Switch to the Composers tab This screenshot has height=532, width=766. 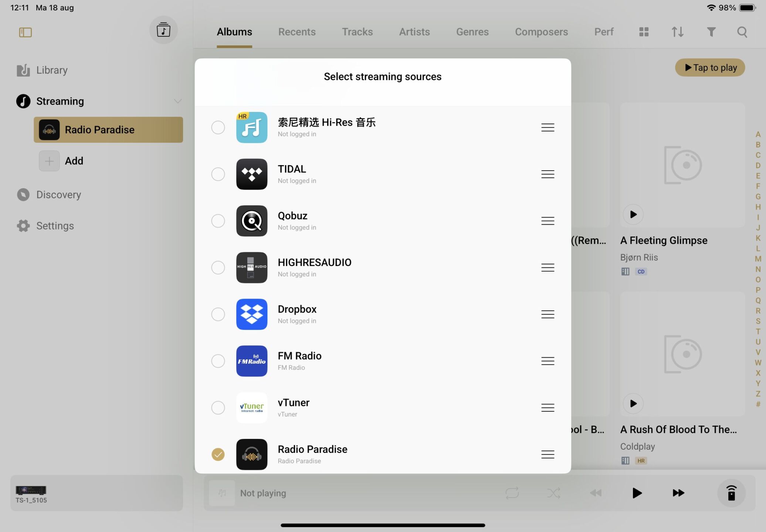coord(541,32)
